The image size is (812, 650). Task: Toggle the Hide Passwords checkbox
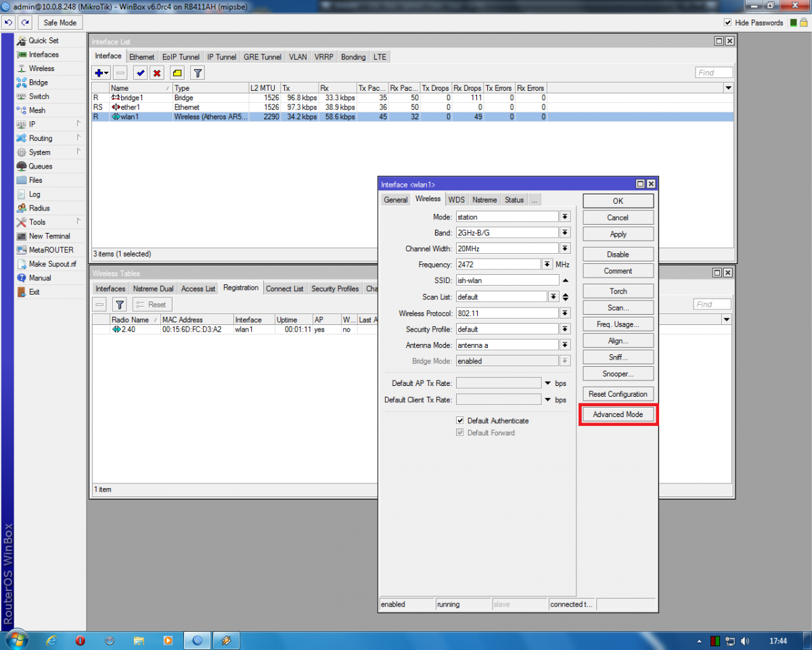click(727, 22)
